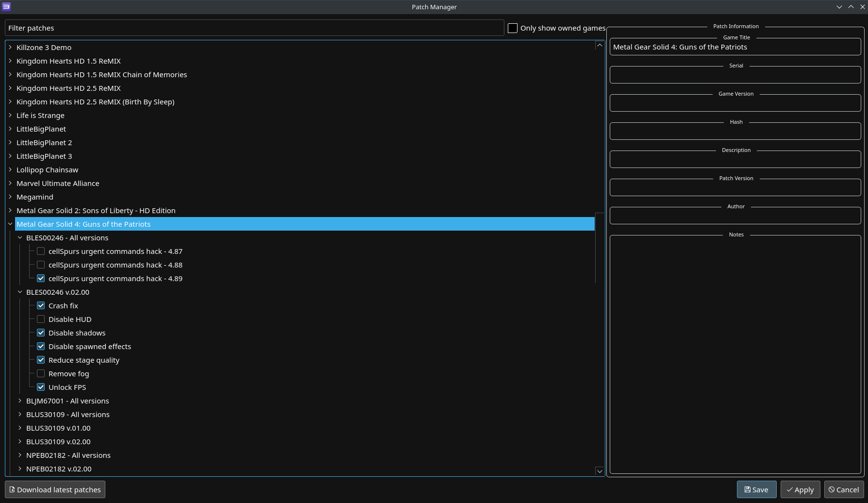The height and width of the screenshot is (503, 868).
Task: Uncheck the Disable shadows patch
Action: [41, 333]
